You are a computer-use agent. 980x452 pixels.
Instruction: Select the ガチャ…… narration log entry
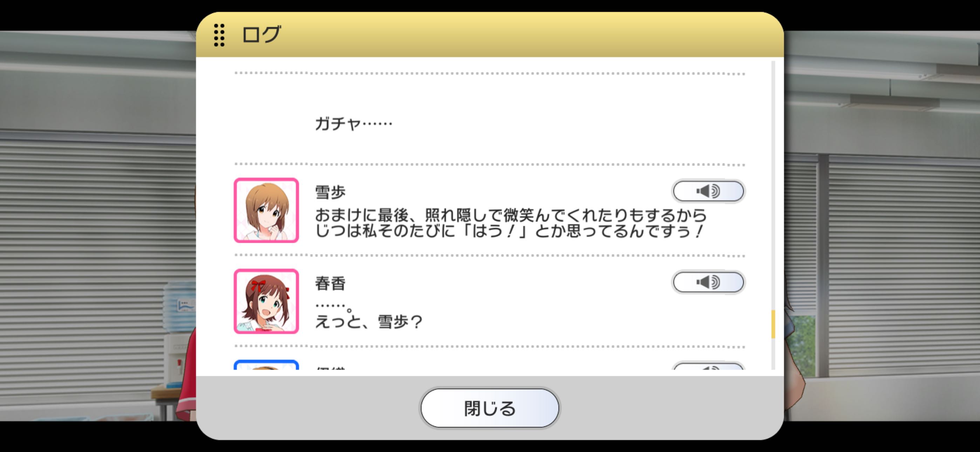coord(353,124)
